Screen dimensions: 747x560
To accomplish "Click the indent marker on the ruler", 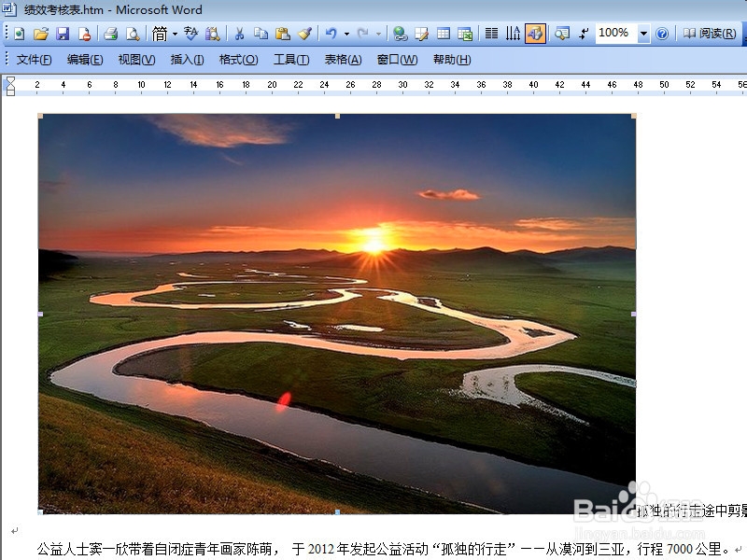I will [x=10, y=86].
